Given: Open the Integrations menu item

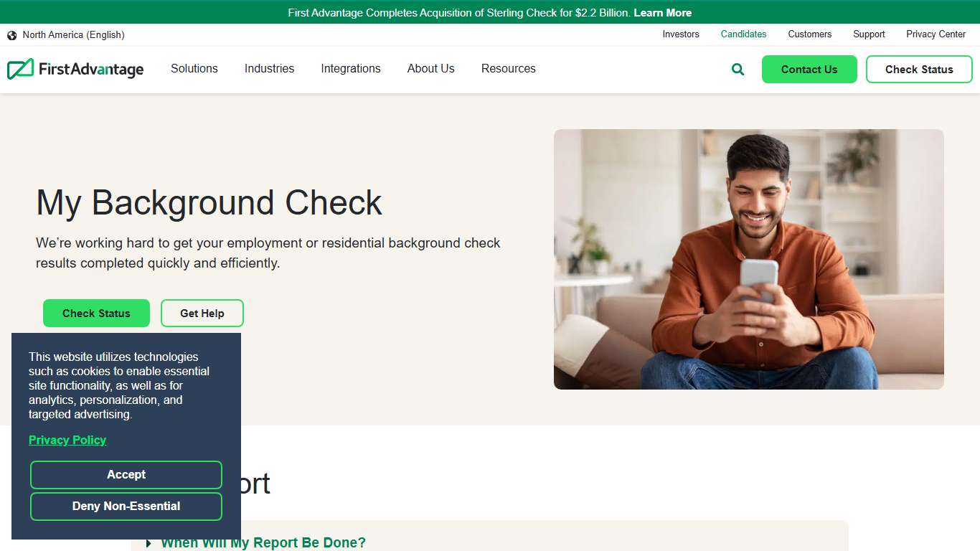Looking at the screenshot, I should tap(350, 69).
